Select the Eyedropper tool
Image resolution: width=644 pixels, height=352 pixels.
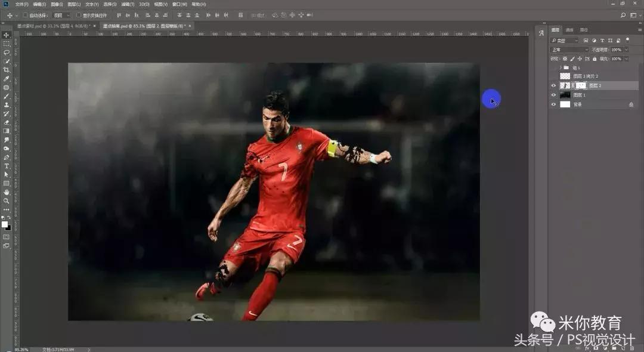(7, 78)
